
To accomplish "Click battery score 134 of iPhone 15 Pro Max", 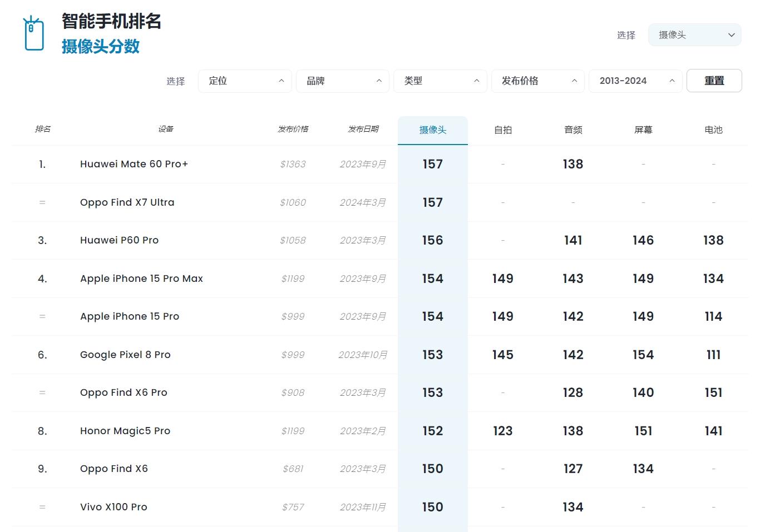I will [x=713, y=279].
